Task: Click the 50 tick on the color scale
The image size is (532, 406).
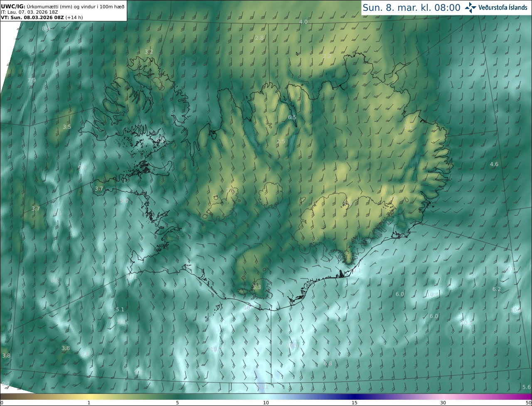Action: click(529, 403)
